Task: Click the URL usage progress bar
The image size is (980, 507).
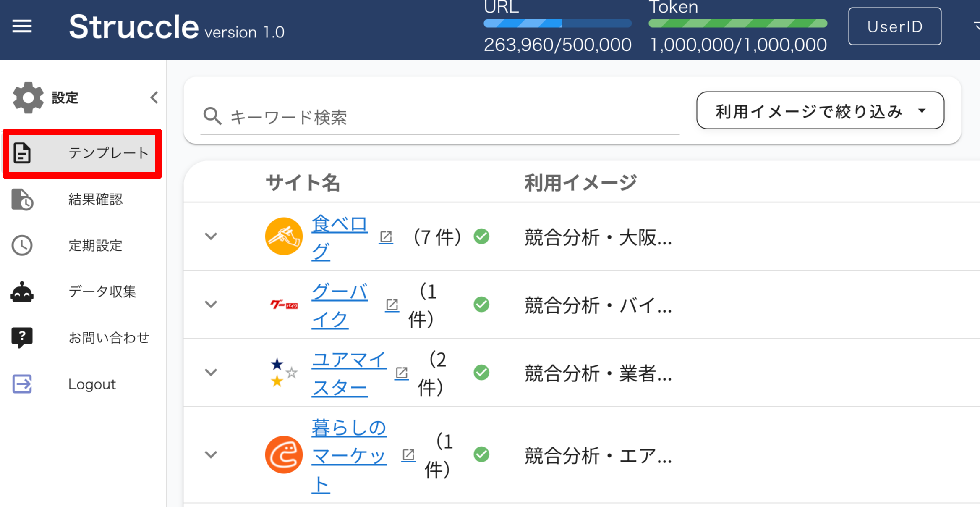Action: click(x=557, y=24)
